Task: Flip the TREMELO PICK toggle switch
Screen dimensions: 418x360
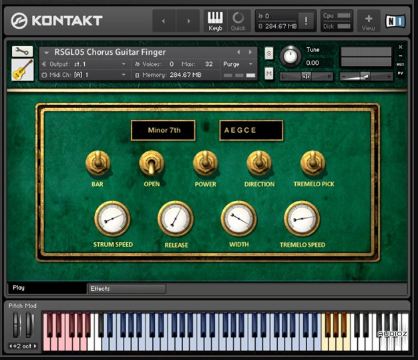Action: [x=313, y=163]
